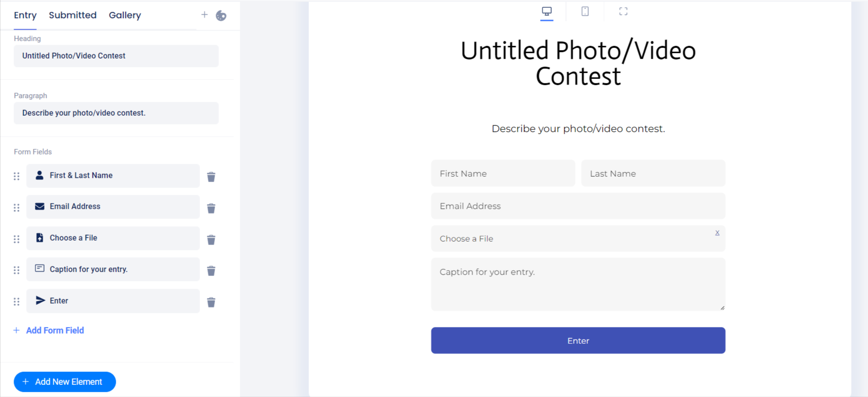
Task: Open fullscreen preview
Action: [x=623, y=11]
